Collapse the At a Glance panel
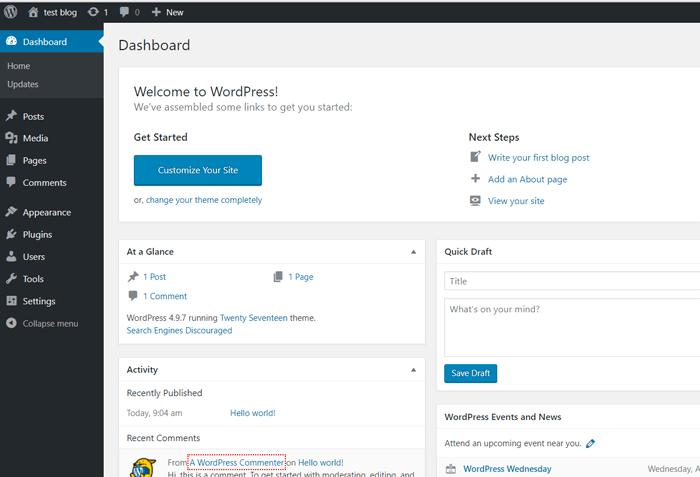This screenshot has height=477, width=700. tap(413, 252)
